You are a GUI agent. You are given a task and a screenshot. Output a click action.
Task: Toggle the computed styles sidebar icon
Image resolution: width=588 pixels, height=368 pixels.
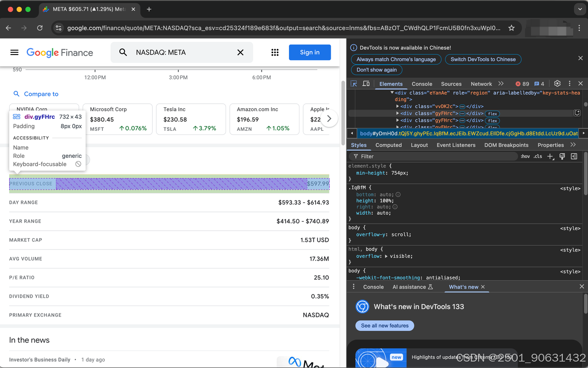click(574, 156)
